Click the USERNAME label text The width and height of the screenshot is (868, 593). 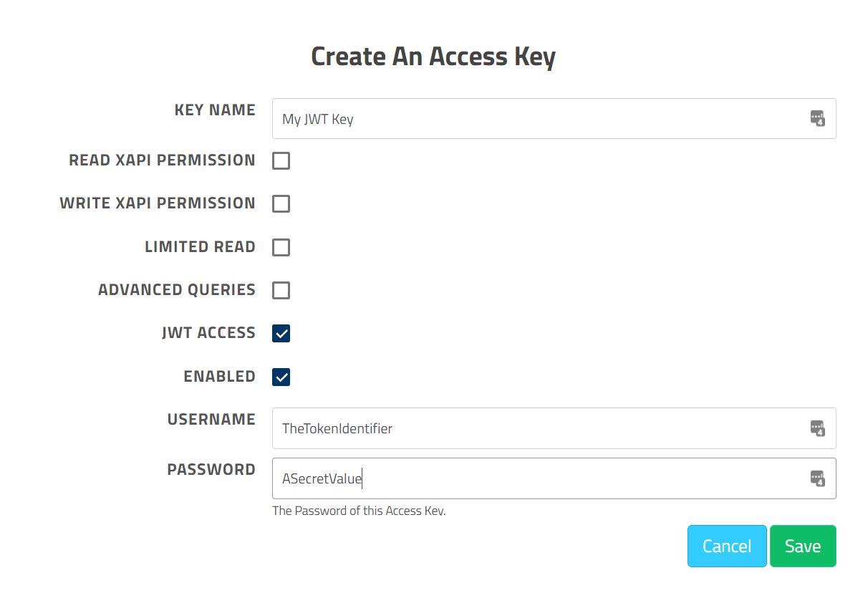point(211,420)
